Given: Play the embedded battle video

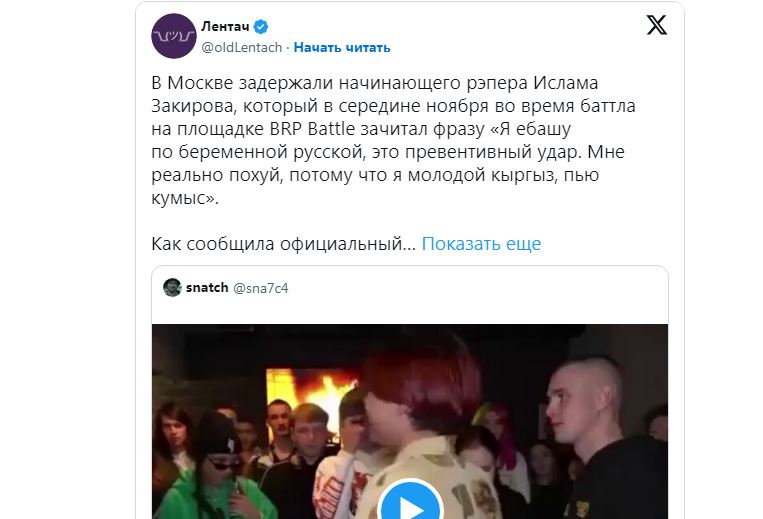Looking at the screenshot, I should click(x=410, y=503).
